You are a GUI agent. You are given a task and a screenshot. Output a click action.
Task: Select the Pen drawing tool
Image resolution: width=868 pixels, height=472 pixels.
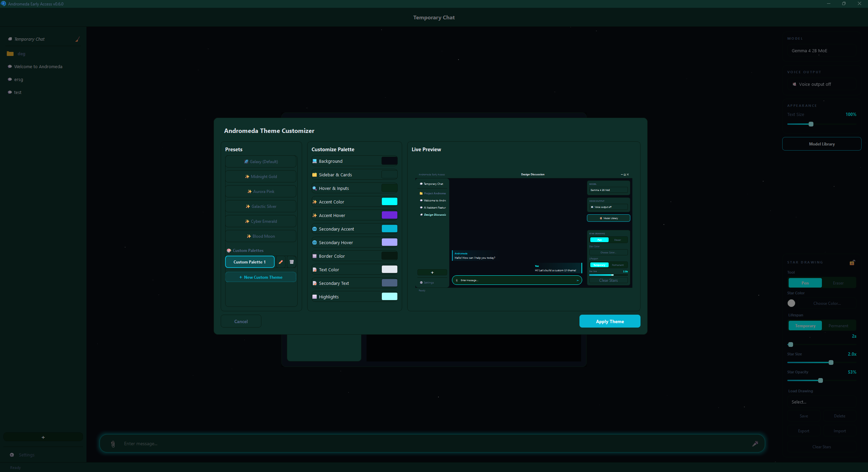805,283
